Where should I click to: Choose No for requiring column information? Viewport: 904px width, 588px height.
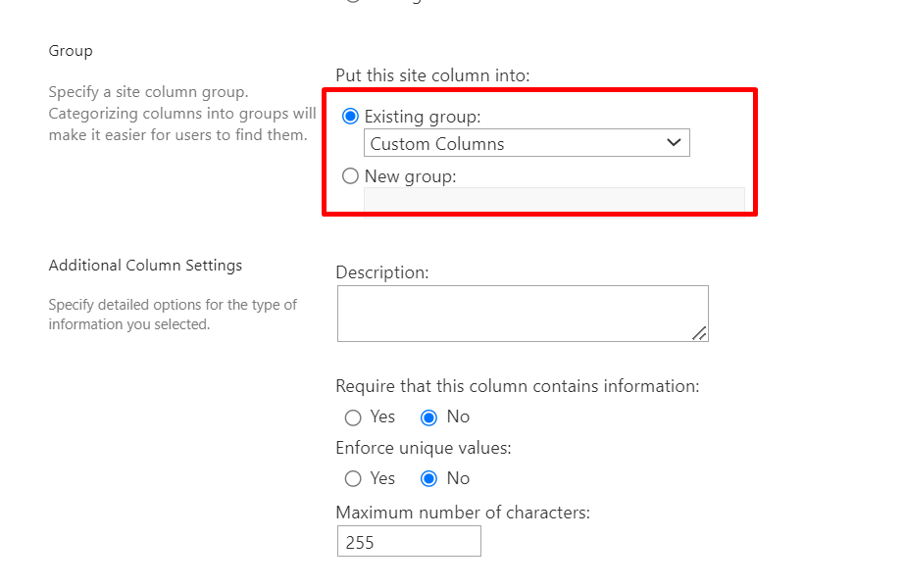click(x=428, y=417)
